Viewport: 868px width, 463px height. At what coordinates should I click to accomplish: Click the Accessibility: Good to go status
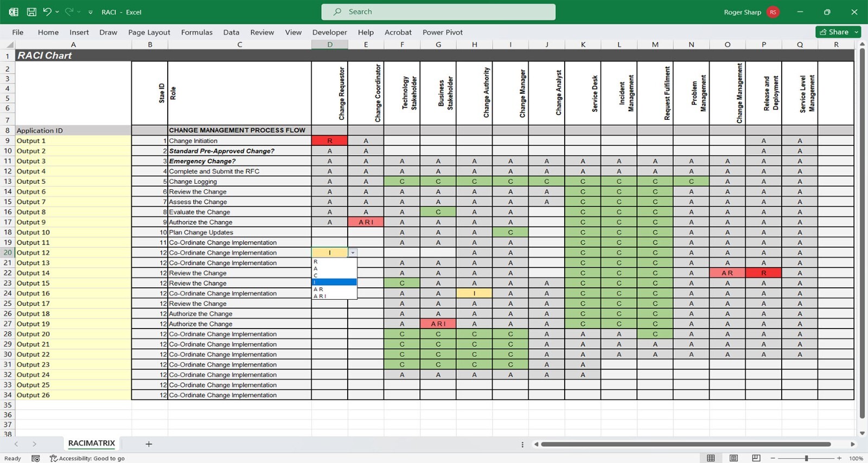click(87, 459)
